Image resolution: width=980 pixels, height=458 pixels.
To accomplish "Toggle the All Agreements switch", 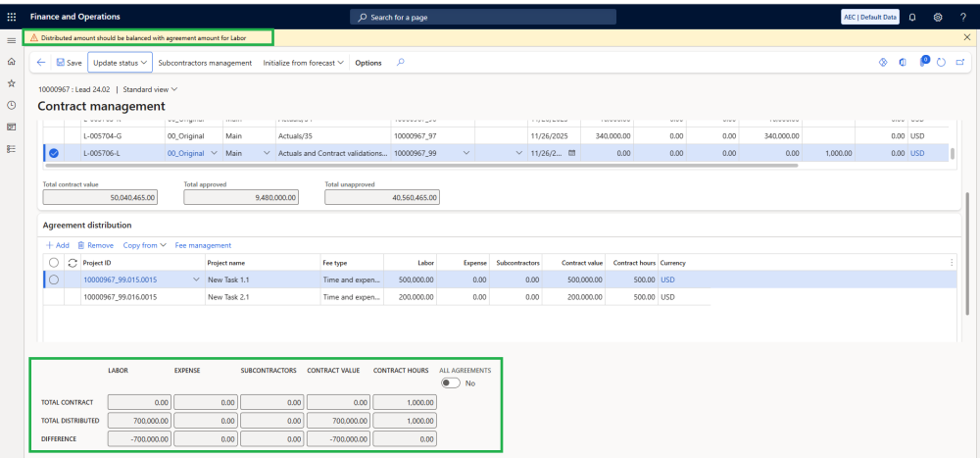I will click(452, 383).
